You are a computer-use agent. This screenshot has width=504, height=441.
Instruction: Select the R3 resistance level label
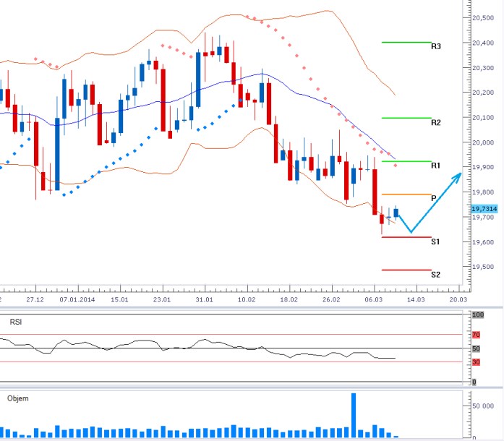[x=436, y=46]
